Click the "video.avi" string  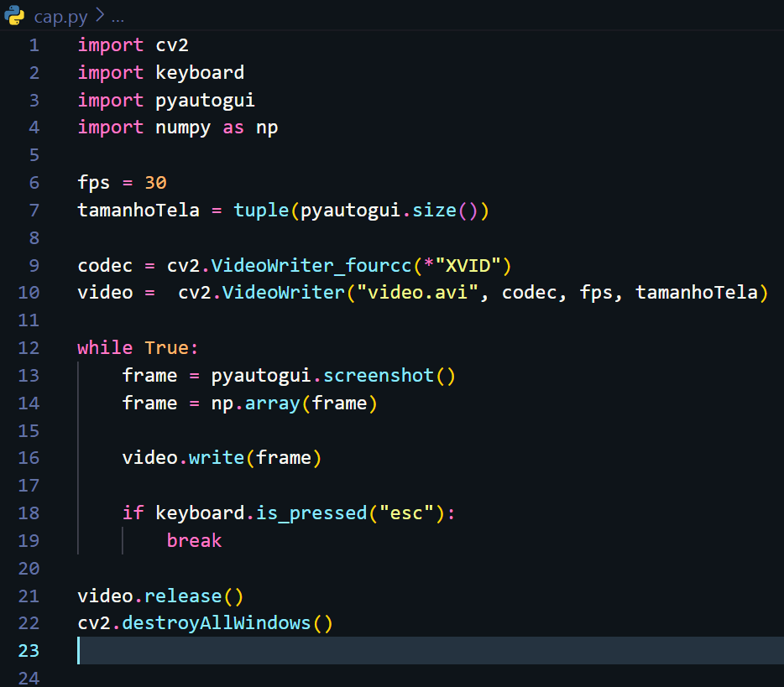417,292
